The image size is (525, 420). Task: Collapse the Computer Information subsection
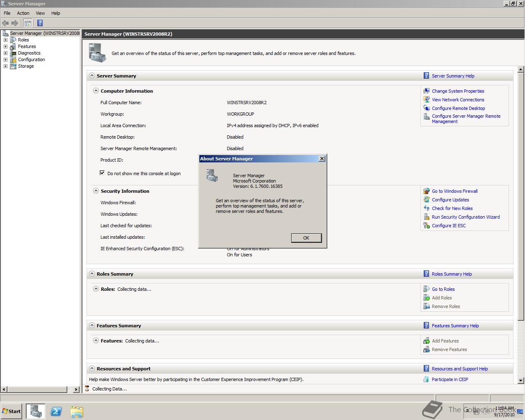click(x=96, y=91)
